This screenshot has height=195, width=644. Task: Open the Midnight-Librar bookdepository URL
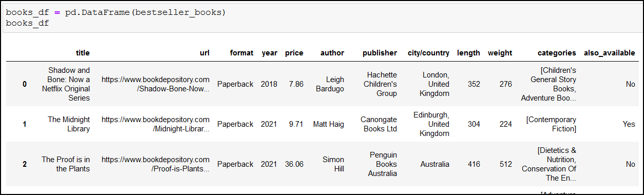click(x=156, y=124)
